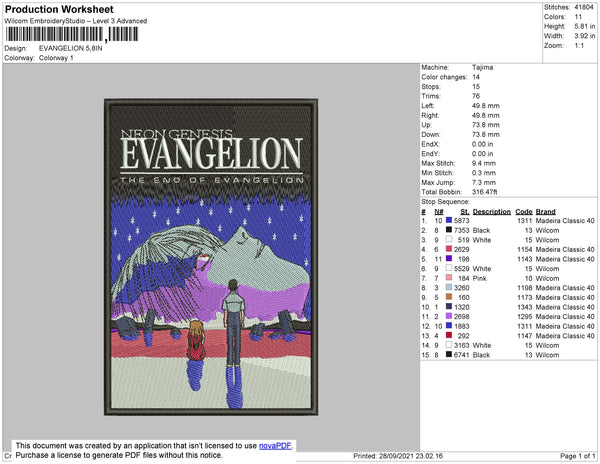Select the Production Worksheet title

pyautogui.click(x=59, y=9)
